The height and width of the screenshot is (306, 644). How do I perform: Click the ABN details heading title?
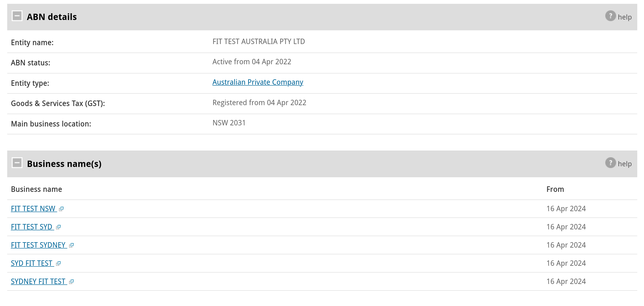pyautogui.click(x=52, y=17)
